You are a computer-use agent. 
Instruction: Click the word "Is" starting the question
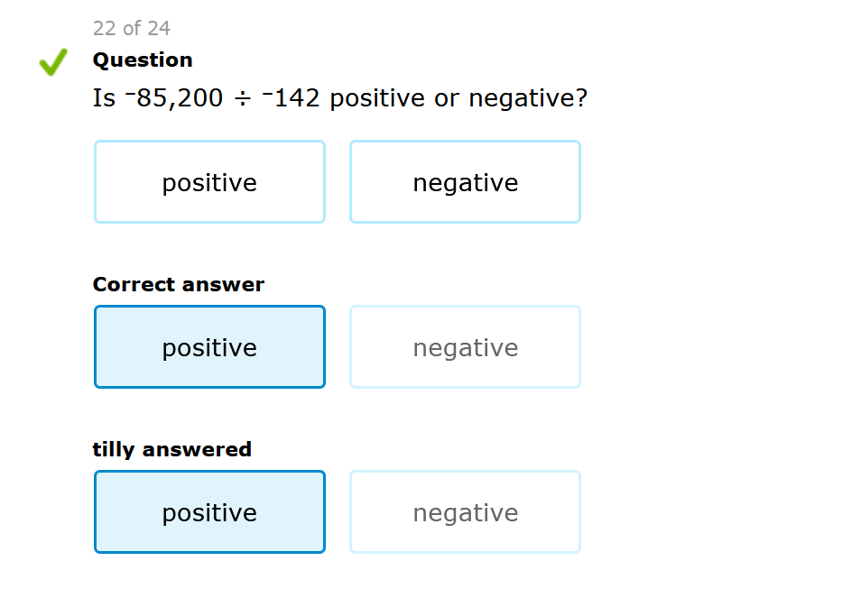pos(104,98)
